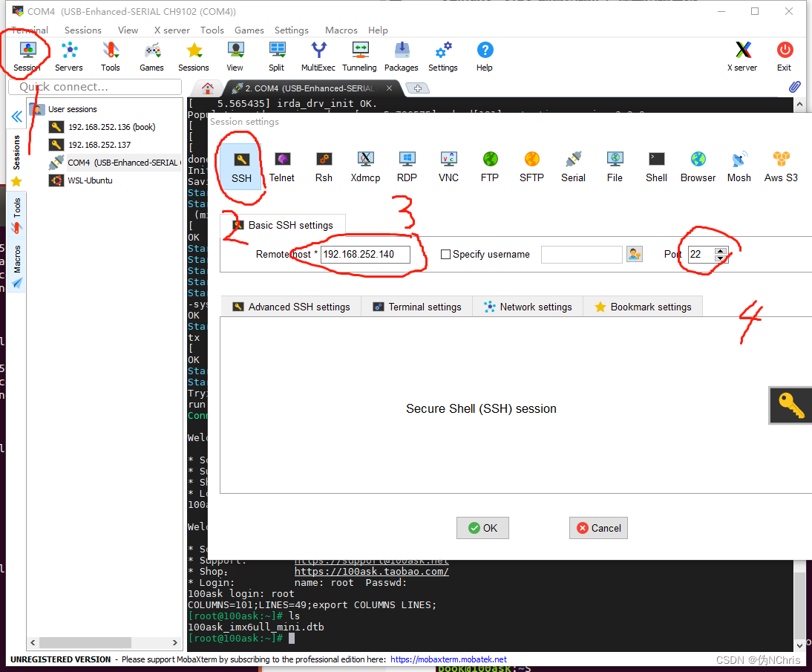812x672 pixels.
Task: Select the 192.168.252.137 session
Action: coord(99,145)
